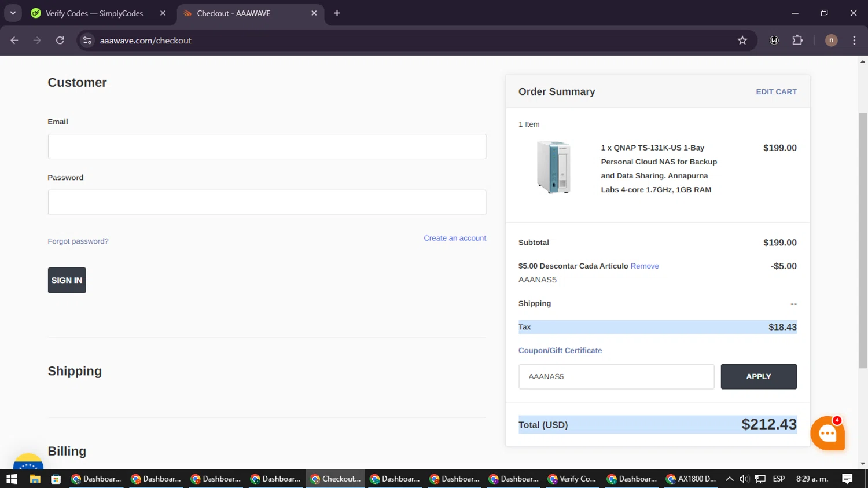
Task: Change the ESP input language
Action: click(x=779, y=479)
